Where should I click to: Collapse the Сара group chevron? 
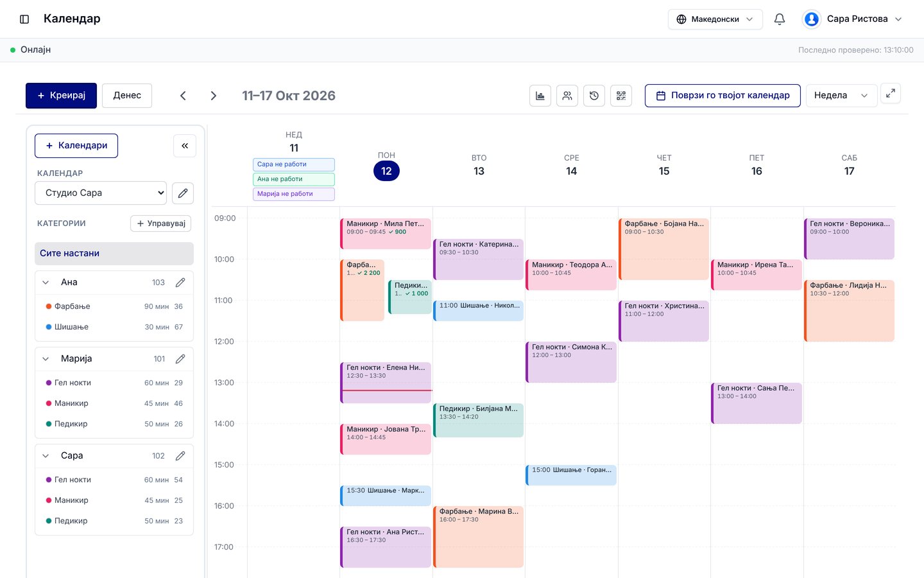pos(46,456)
